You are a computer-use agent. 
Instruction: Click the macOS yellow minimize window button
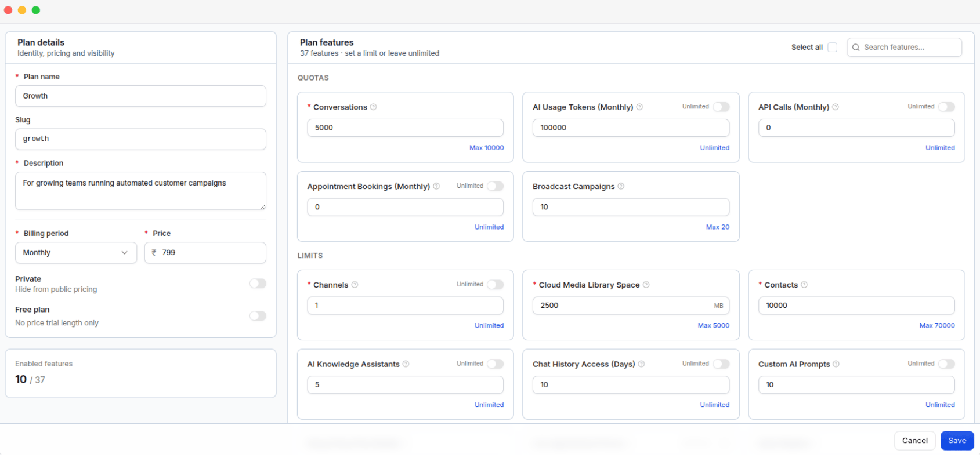(x=22, y=10)
